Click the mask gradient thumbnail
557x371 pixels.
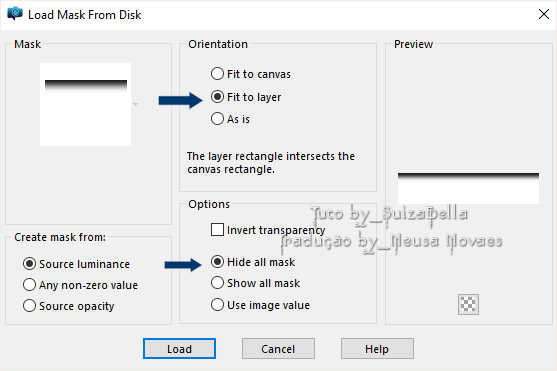(x=86, y=104)
